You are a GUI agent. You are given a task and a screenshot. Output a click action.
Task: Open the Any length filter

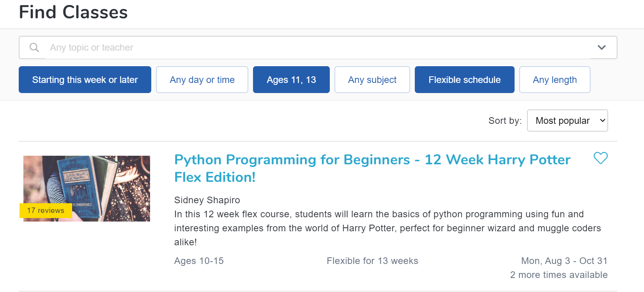pos(555,80)
